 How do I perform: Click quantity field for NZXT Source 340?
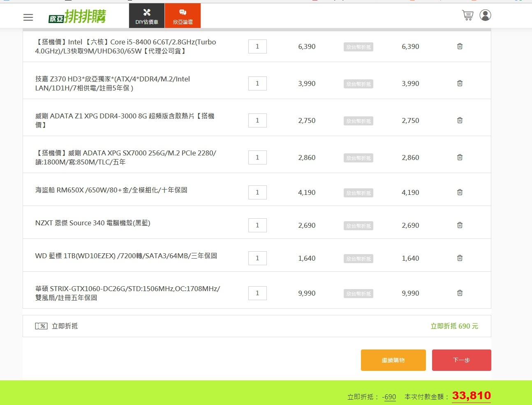(x=257, y=225)
